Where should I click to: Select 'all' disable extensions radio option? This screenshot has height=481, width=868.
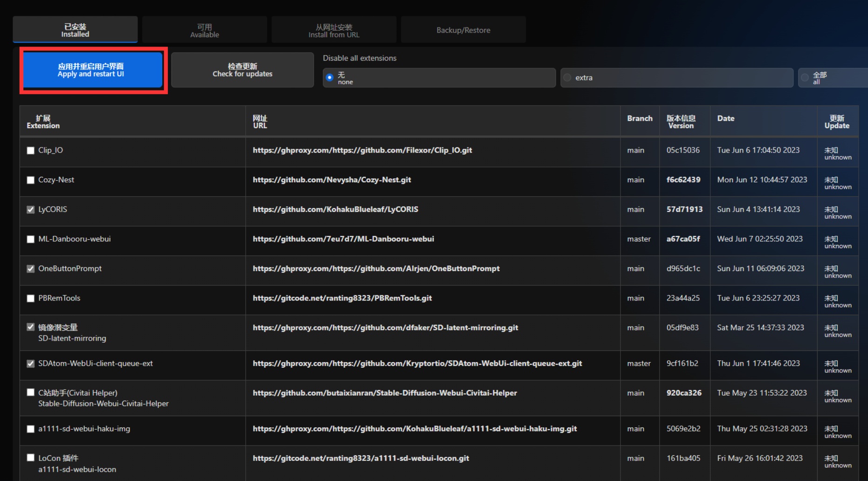(805, 77)
